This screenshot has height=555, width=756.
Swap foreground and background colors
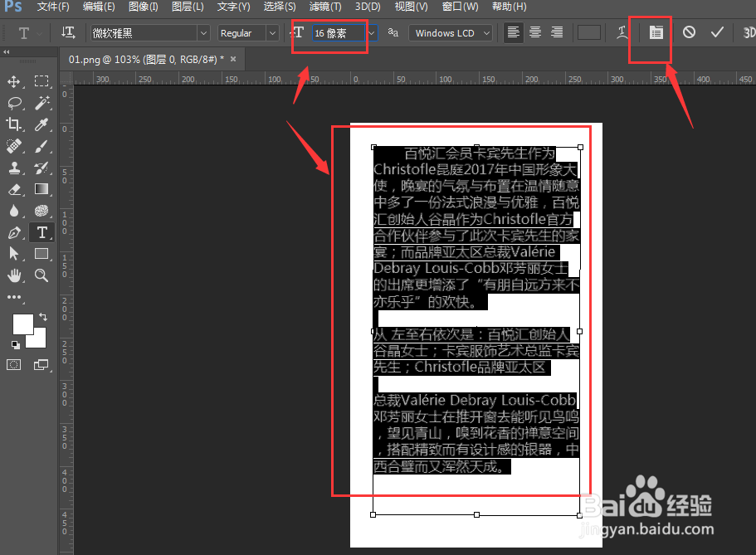tap(43, 317)
